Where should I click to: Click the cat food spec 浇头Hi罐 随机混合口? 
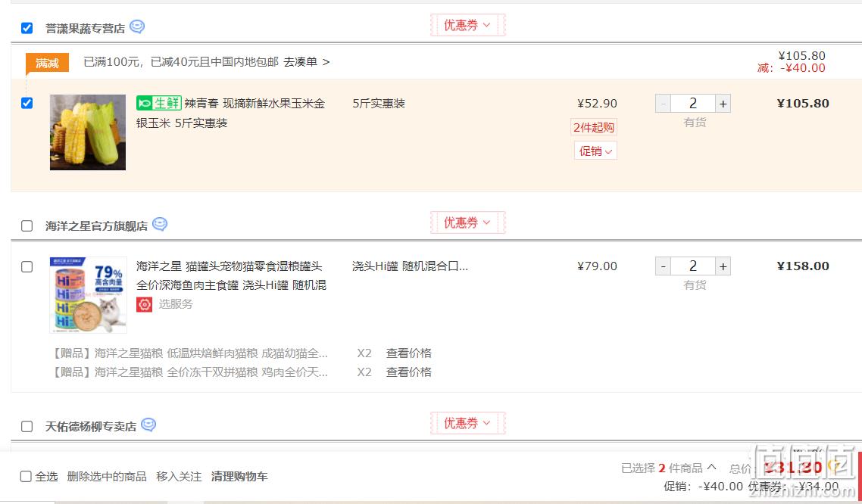410,266
